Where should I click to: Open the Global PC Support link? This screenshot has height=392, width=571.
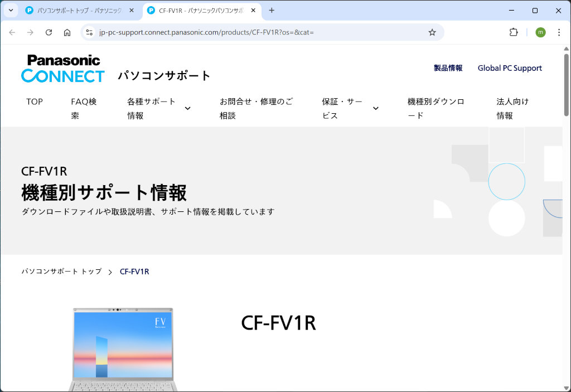(x=510, y=68)
